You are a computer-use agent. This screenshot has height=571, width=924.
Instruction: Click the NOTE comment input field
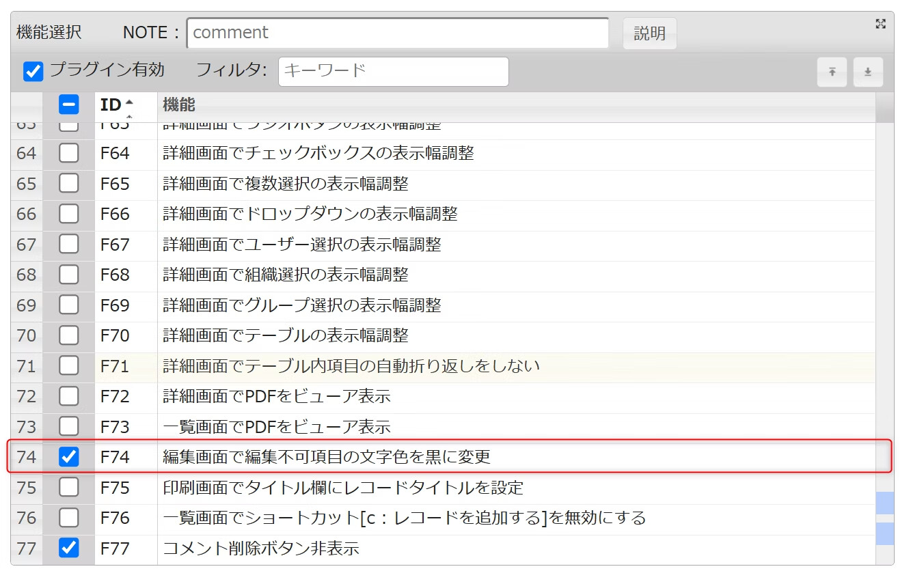click(x=398, y=33)
